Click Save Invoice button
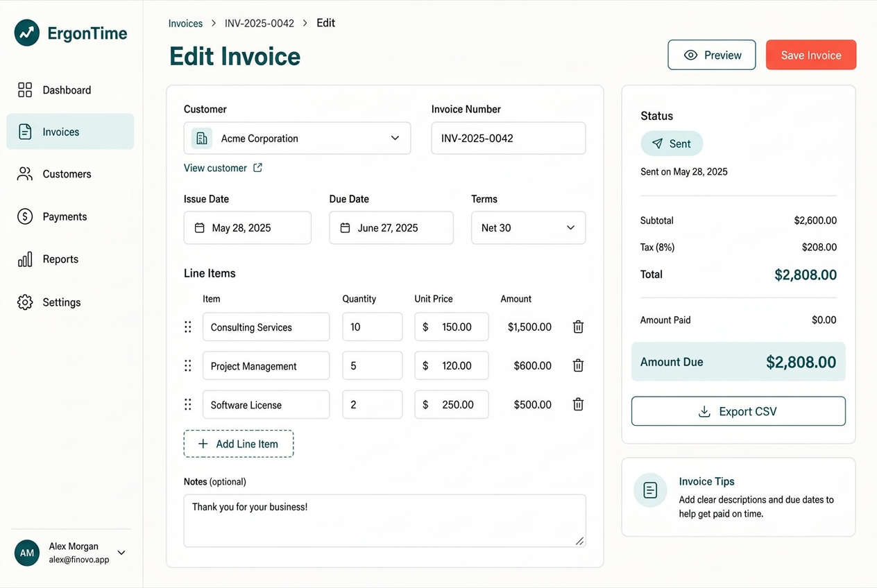 811,55
